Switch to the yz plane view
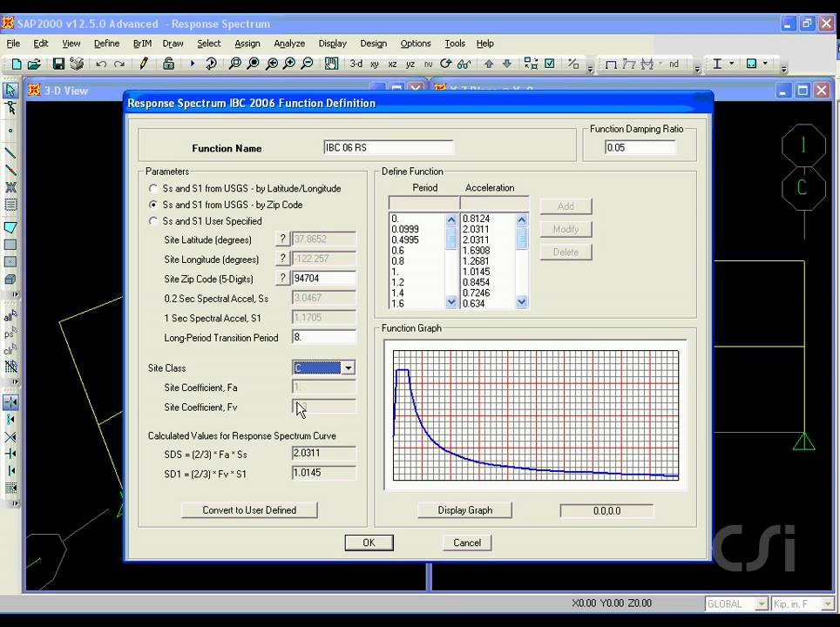This screenshot has height=627, width=840. click(x=410, y=64)
